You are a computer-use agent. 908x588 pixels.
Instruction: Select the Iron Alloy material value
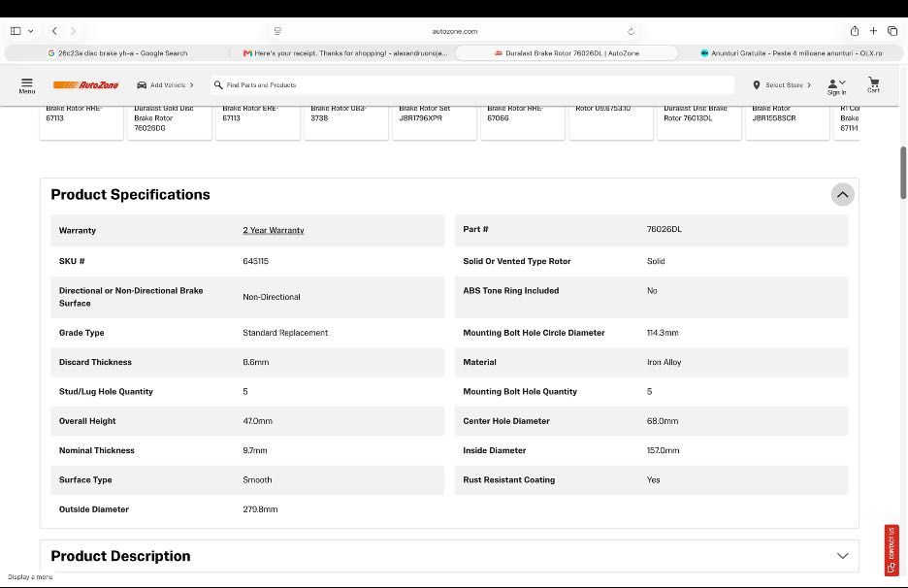[665, 363]
